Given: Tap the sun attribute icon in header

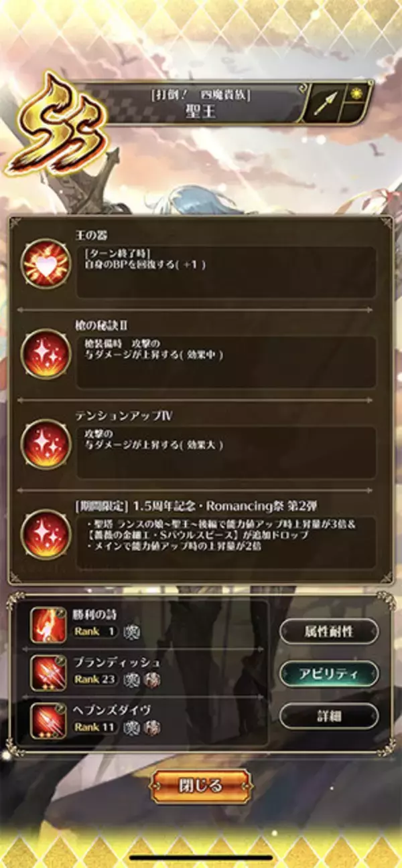Looking at the screenshot, I should (x=356, y=94).
